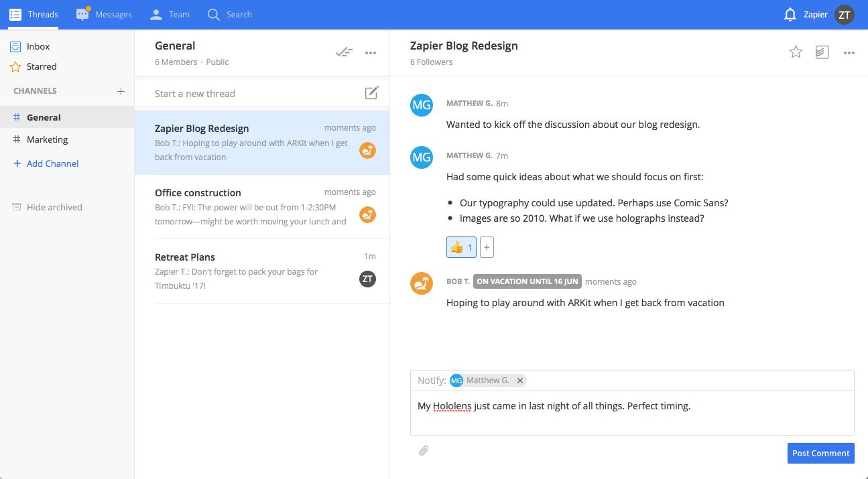Image resolution: width=868 pixels, height=479 pixels.
Task: Toggle the thumbs up reaction
Action: (x=460, y=247)
